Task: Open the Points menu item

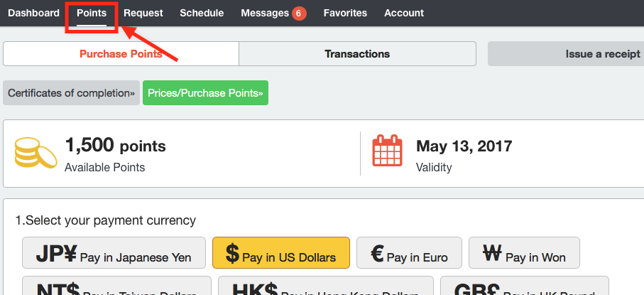Action: 92,13
